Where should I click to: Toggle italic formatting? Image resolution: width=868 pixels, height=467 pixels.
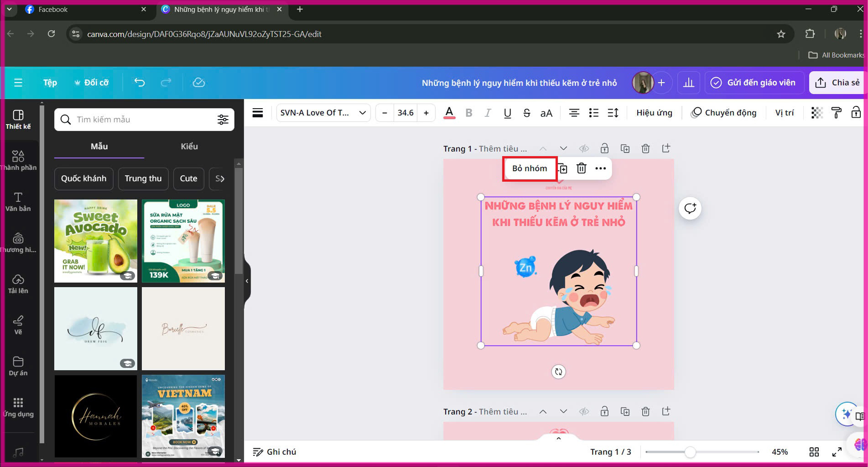click(x=488, y=113)
